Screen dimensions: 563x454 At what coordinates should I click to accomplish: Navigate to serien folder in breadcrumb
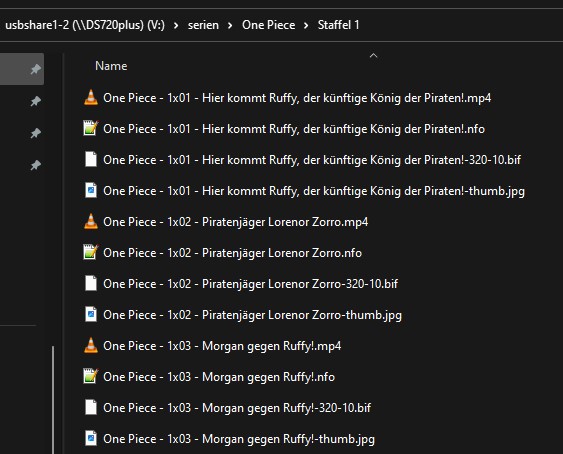coord(203,25)
